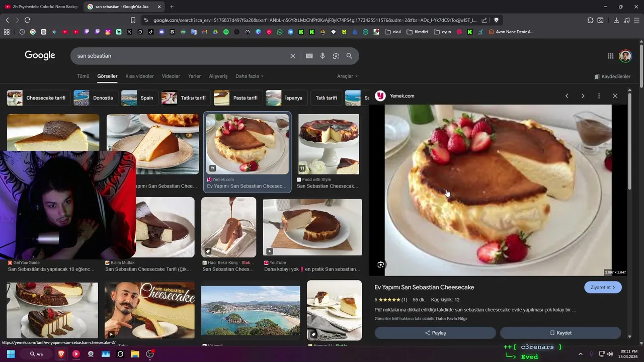Open the X bookmark icon
The width and height of the screenshot is (644, 362).
(129, 32)
